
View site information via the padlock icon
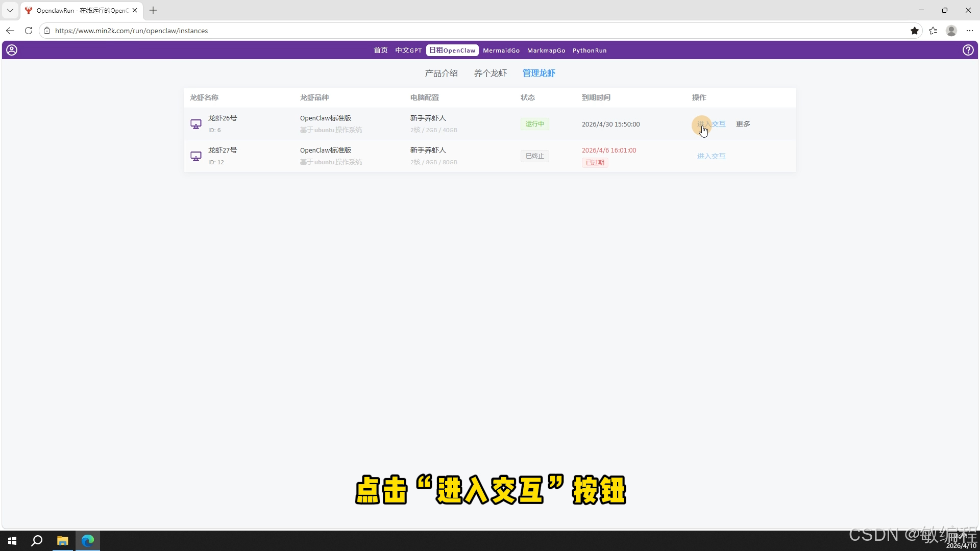coord(47,31)
